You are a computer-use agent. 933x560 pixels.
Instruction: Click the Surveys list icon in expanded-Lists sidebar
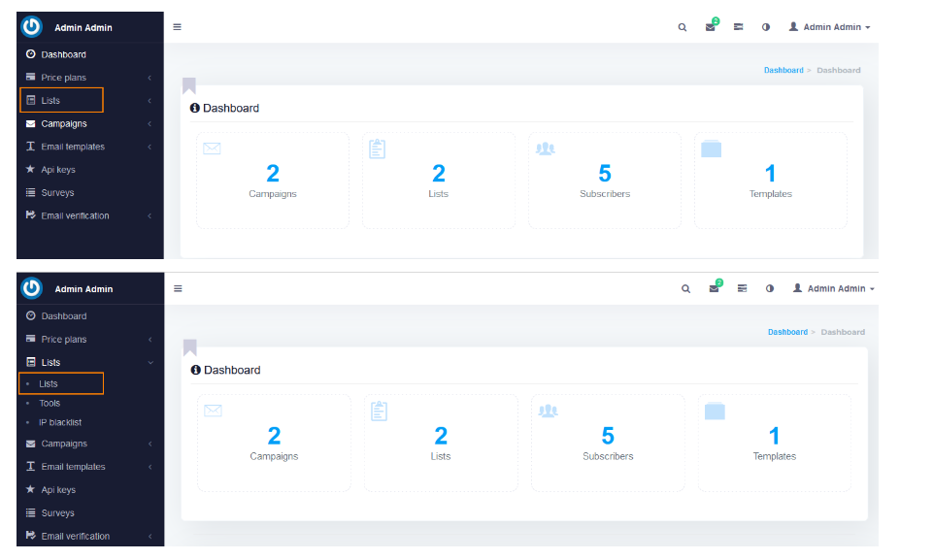point(31,513)
